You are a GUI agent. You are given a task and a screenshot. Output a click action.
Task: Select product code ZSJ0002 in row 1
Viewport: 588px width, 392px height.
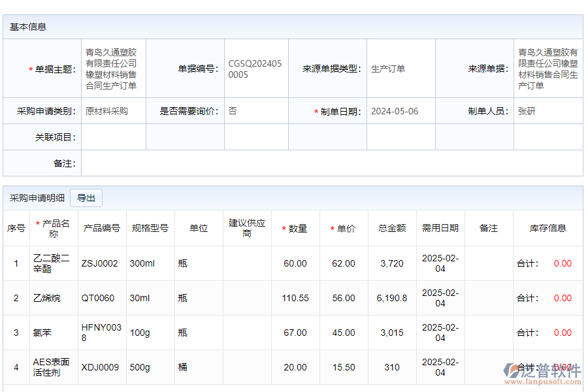coord(100,263)
